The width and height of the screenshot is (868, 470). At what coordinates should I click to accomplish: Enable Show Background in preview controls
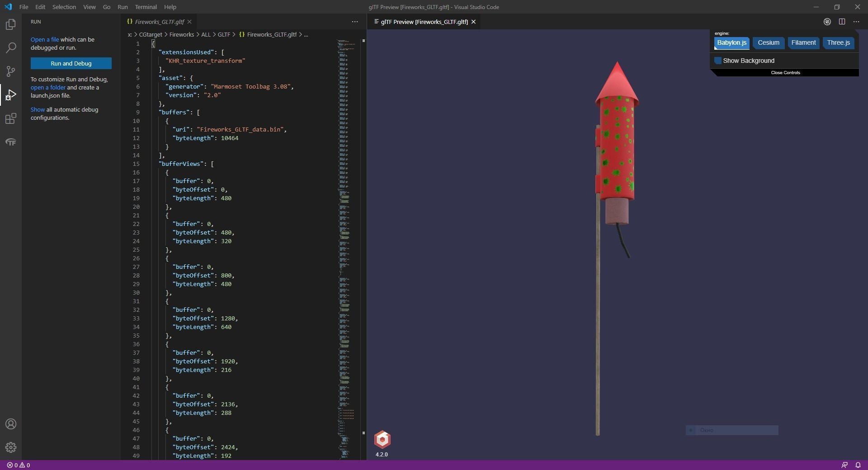click(x=718, y=60)
